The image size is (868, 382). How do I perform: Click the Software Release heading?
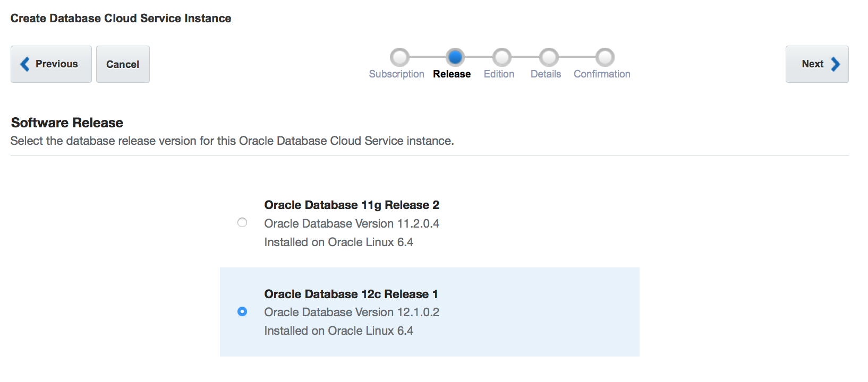(67, 123)
